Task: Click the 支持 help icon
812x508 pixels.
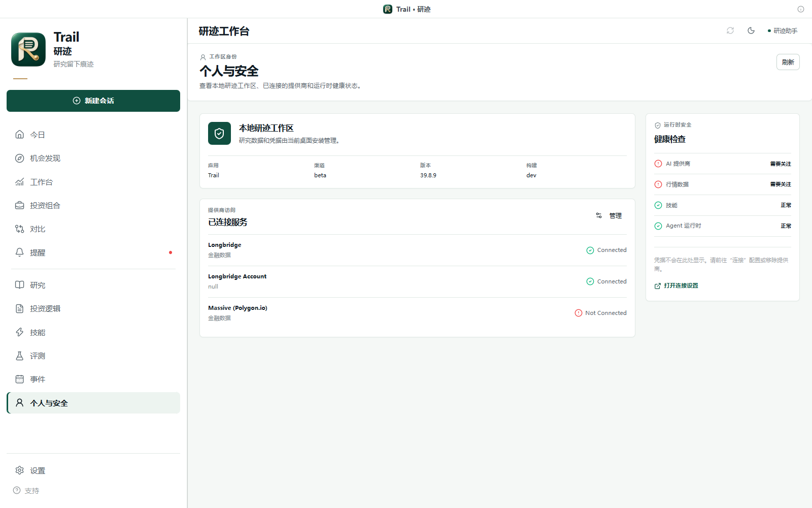Action: pos(17,491)
